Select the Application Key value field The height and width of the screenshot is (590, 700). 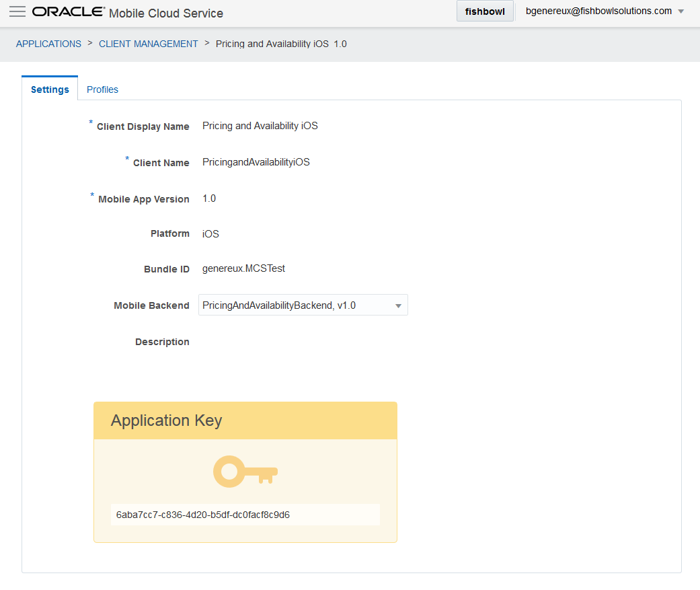point(245,515)
